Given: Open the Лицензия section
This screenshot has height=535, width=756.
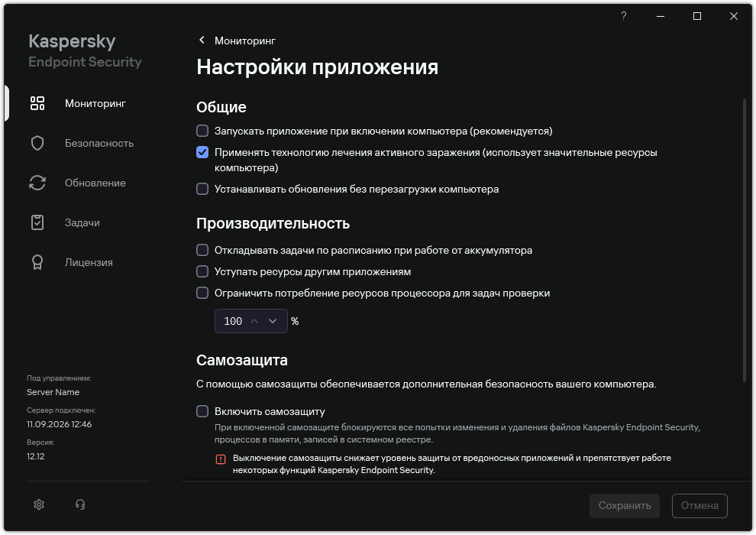Looking at the screenshot, I should point(89,262).
